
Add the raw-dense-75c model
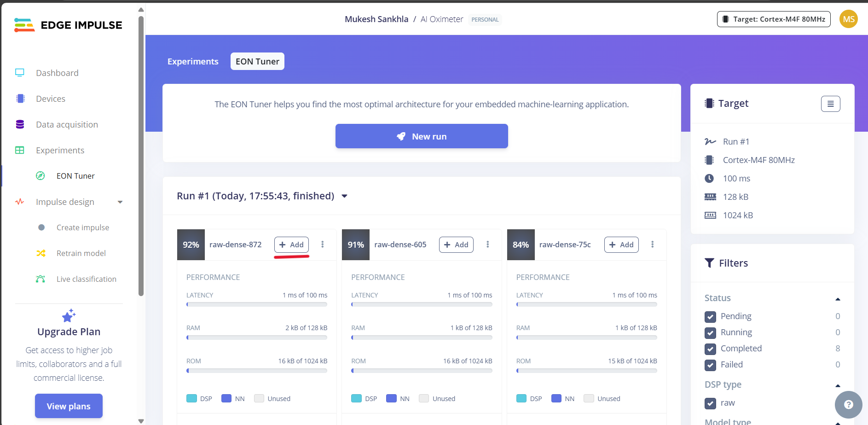click(621, 245)
